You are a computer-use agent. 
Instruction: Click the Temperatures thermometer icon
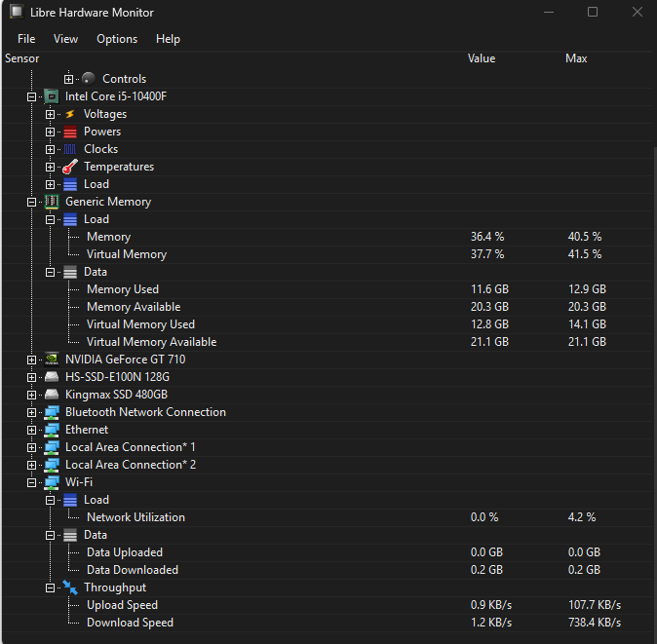tap(70, 167)
